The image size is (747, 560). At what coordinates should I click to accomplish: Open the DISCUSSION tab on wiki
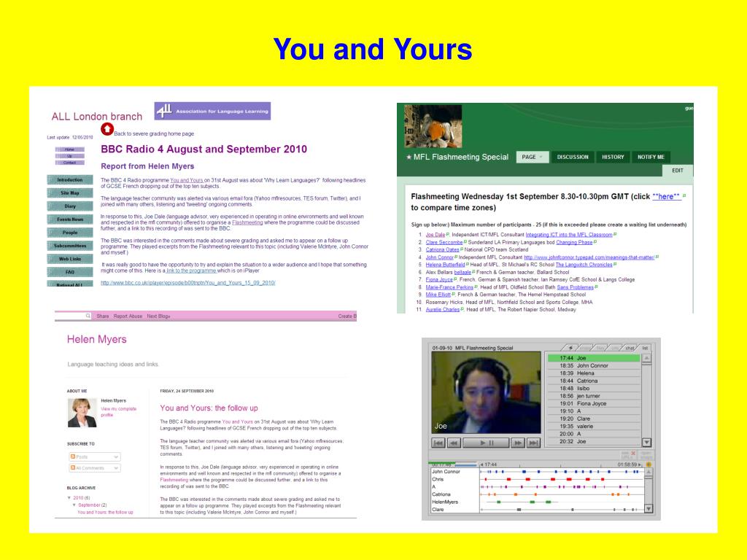coord(573,157)
